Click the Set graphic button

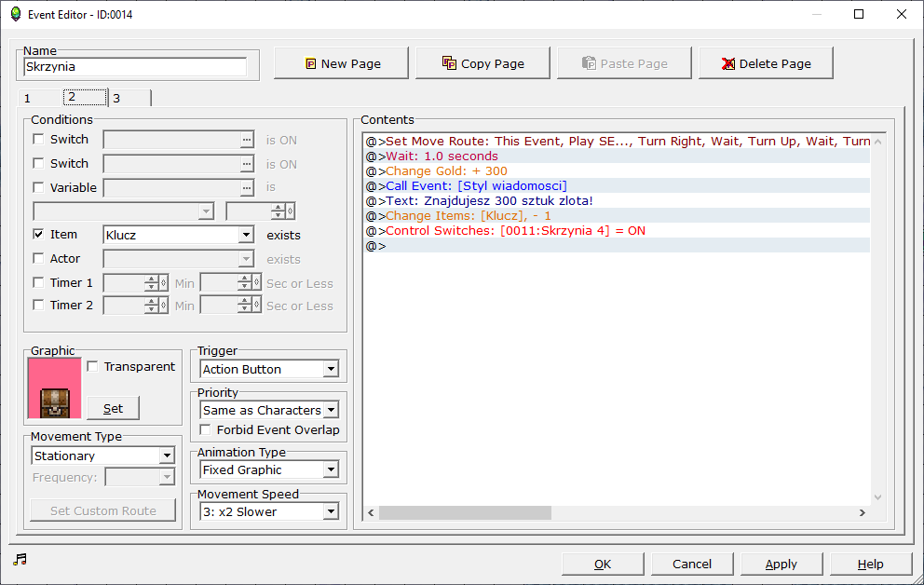pos(113,408)
